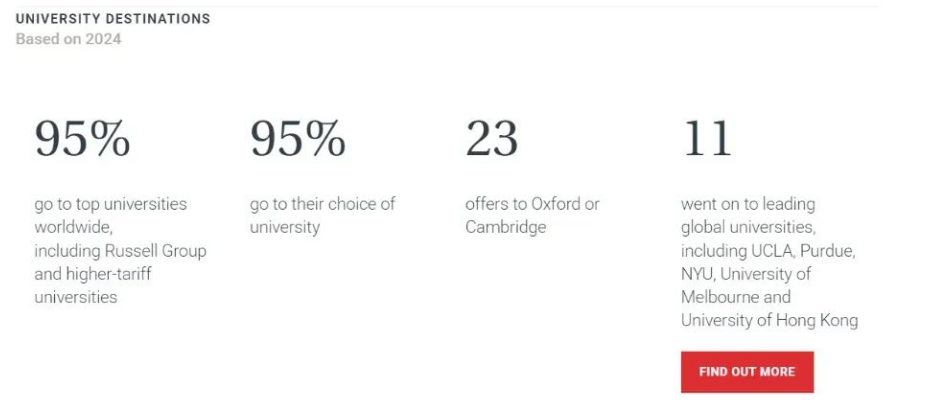Click the number 23 statistic
Image resolution: width=934 pixels, height=420 pixels.
click(491, 139)
